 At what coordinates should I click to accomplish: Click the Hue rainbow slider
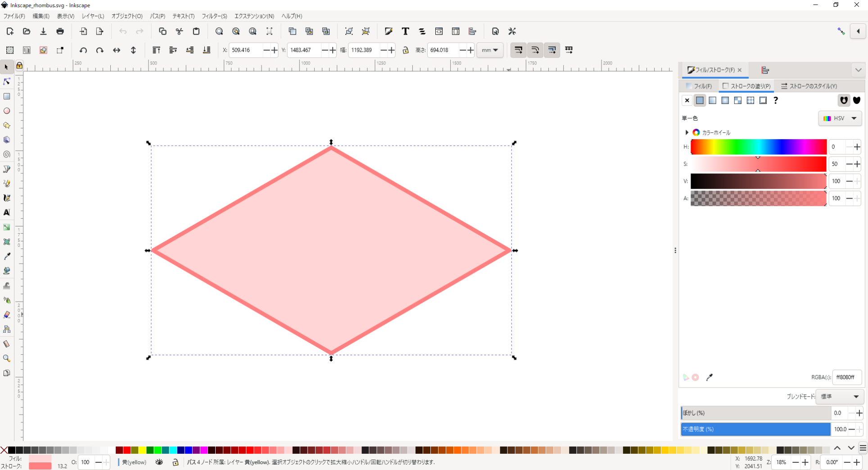click(758, 147)
